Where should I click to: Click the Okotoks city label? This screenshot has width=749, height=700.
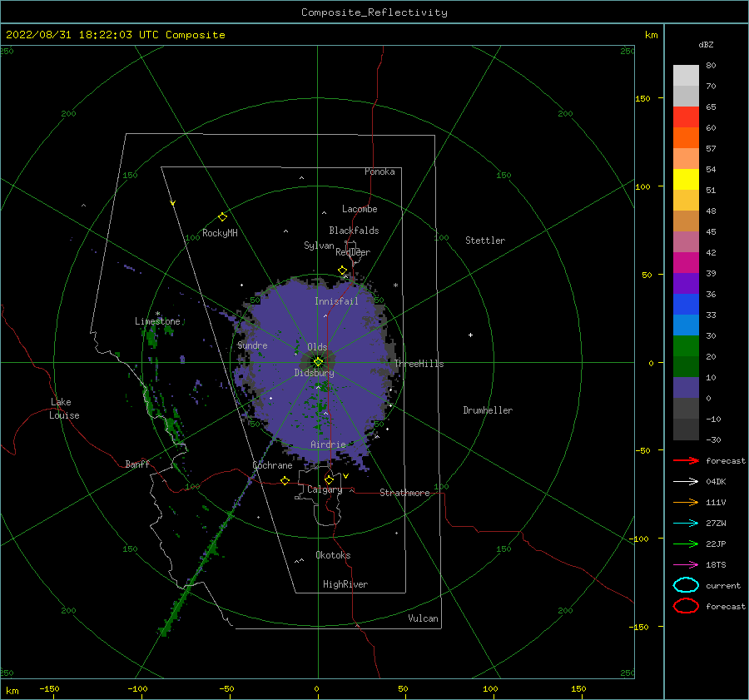pyautogui.click(x=333, y=555)
